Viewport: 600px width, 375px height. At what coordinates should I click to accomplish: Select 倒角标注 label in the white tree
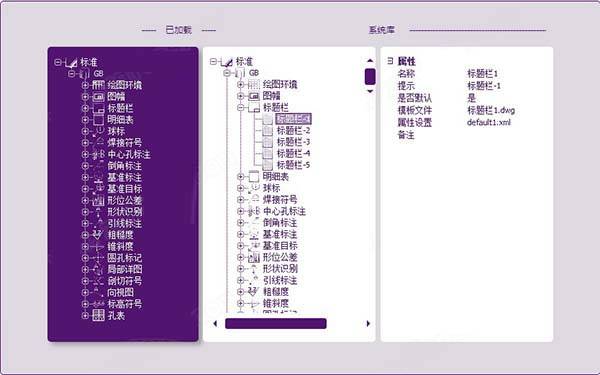(x=280, y=223)
